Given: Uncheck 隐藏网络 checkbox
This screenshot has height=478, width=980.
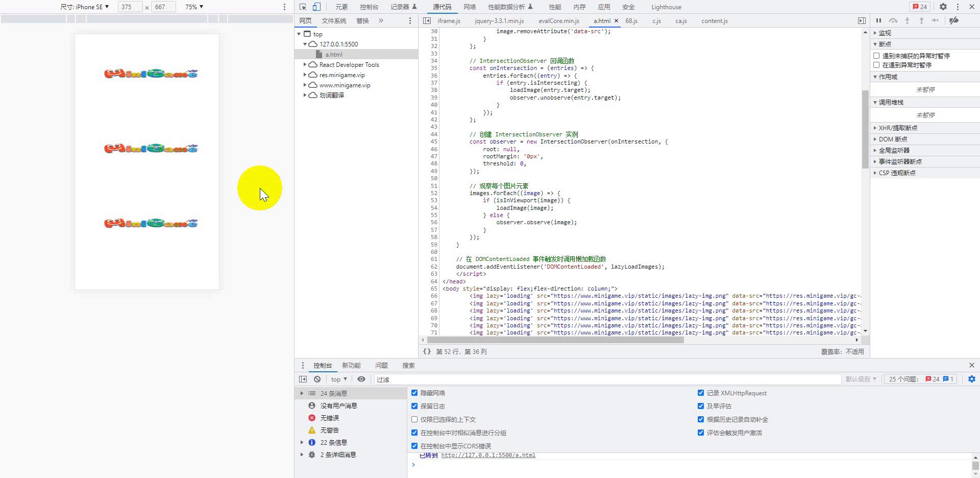Looking at the screenshot, I should coord(414,393).
